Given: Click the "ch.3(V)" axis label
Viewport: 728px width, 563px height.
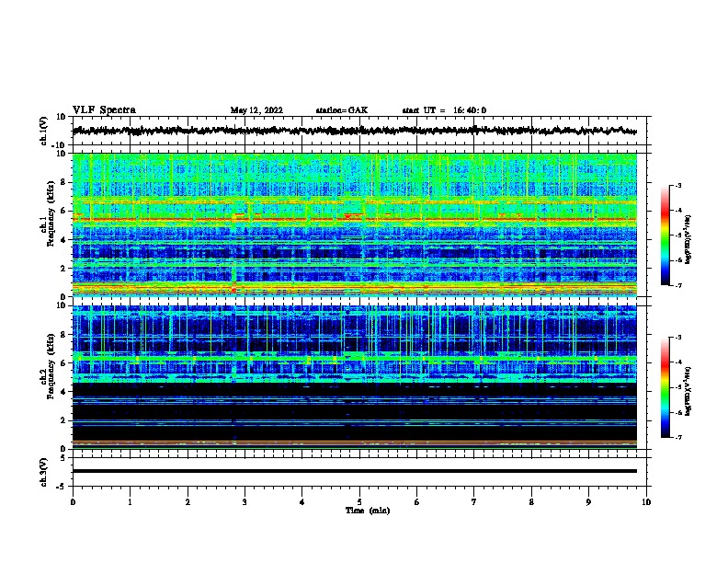Looking at the screenshot, I should pyautogui.click(x=43, y=472).
